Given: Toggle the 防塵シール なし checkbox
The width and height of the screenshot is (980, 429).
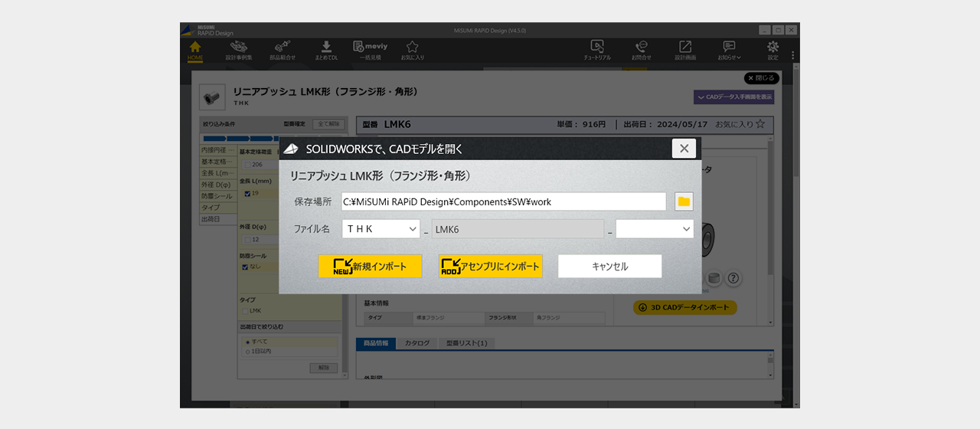Looking at the screenshot, I should [245, 267].
